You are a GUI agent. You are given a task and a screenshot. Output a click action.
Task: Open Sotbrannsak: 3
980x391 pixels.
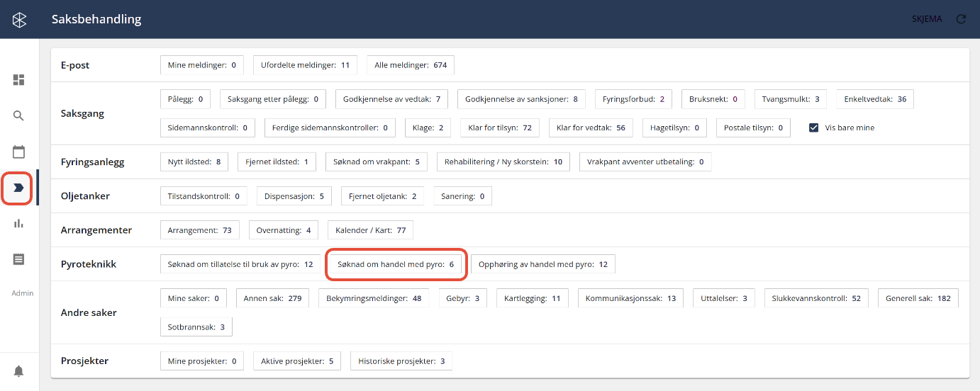click(196, 327)
